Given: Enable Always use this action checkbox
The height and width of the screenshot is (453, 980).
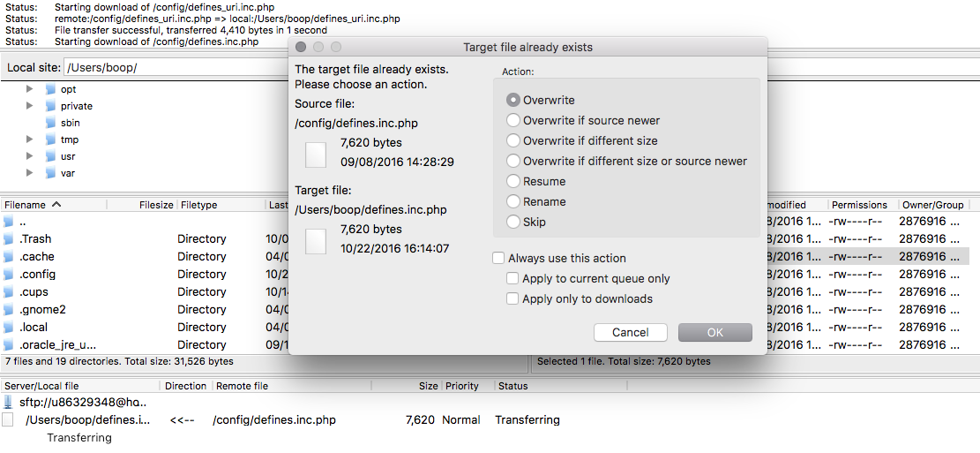Looking at the screenshot, I should coord(499,259).
